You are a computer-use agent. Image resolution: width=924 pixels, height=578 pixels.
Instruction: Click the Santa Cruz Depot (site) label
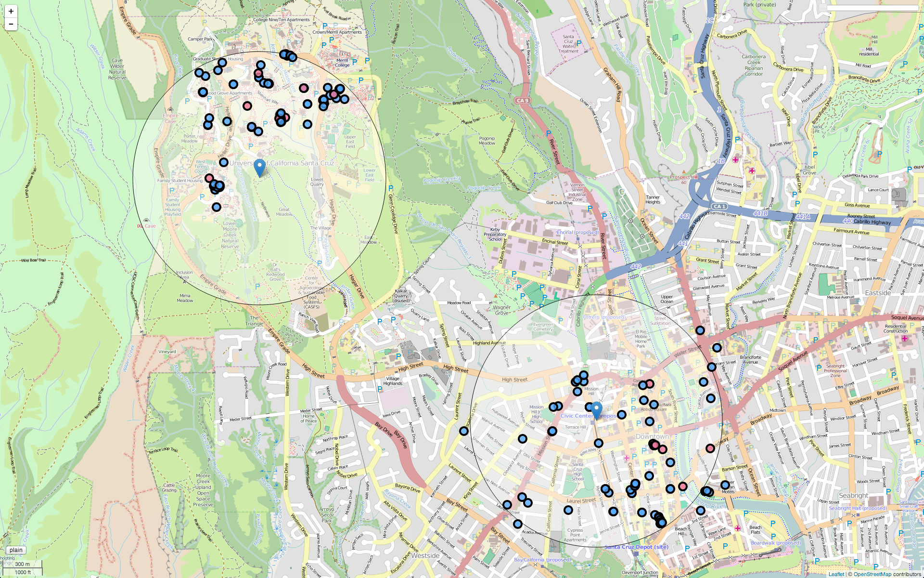[x=636, y=547]
